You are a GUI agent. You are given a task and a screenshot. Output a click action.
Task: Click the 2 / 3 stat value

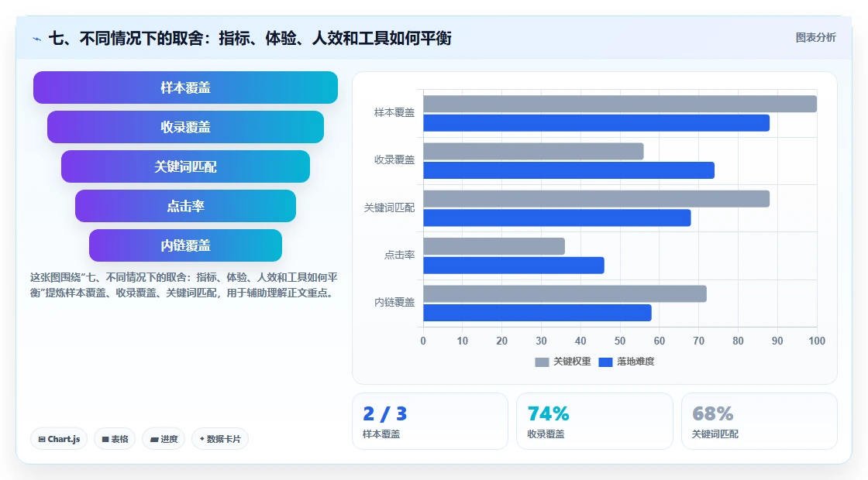[x=384, y=413]
